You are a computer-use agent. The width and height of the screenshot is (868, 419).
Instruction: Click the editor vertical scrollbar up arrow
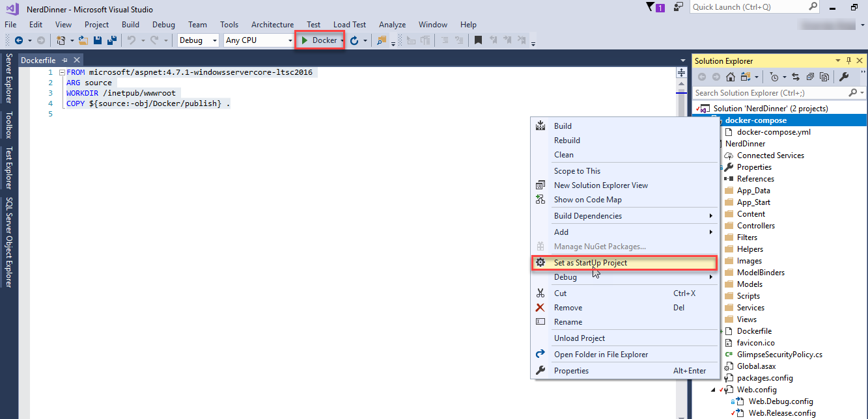click(682, 83)
